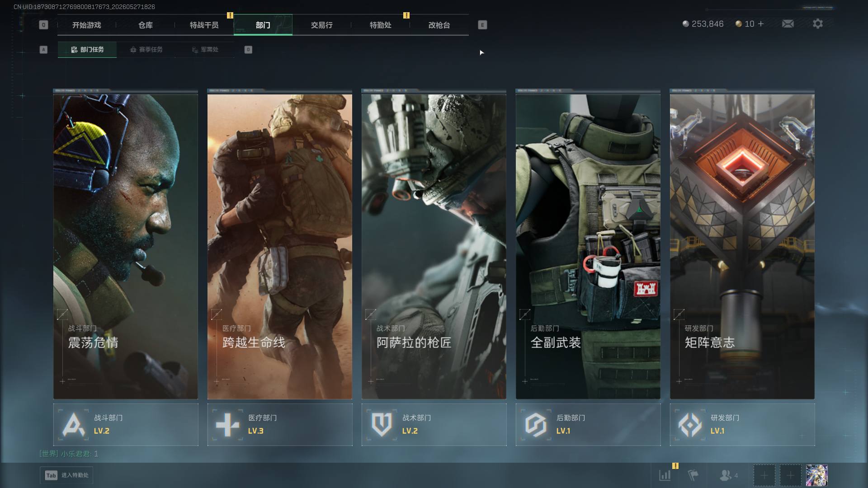Click the D key sub-tab icon
The image size is (868, 488).
point(248,50)
